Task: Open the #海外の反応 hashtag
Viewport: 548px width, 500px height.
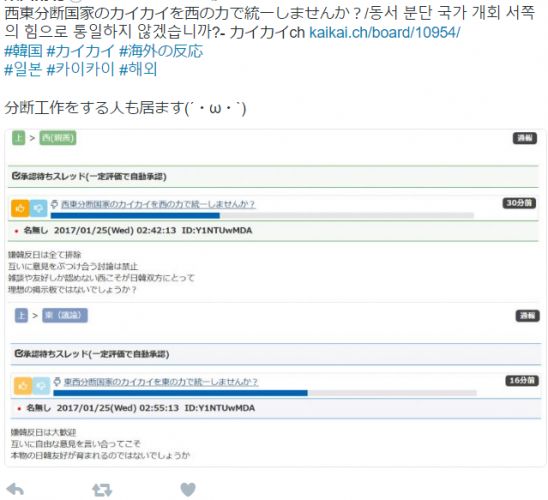Action: pos(161,51)
